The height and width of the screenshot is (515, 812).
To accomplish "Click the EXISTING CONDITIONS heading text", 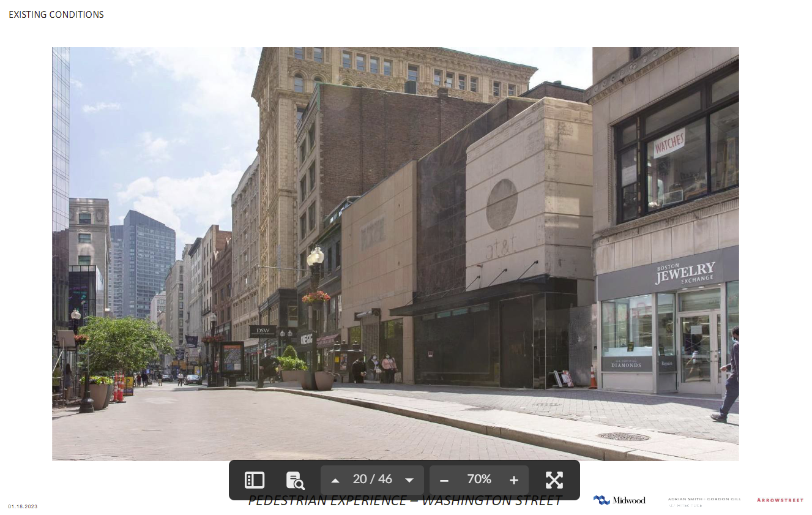I will coord(56,15).
